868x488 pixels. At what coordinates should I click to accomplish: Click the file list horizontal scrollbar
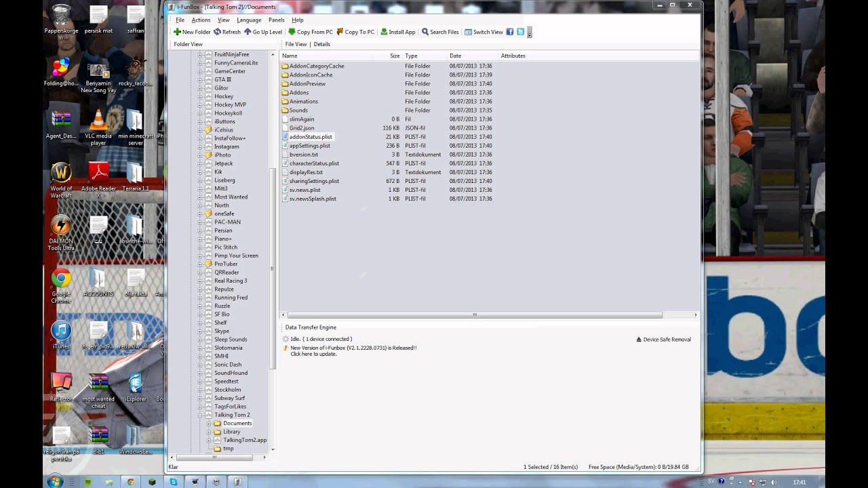pyautogui.click(x=475, y=314)
